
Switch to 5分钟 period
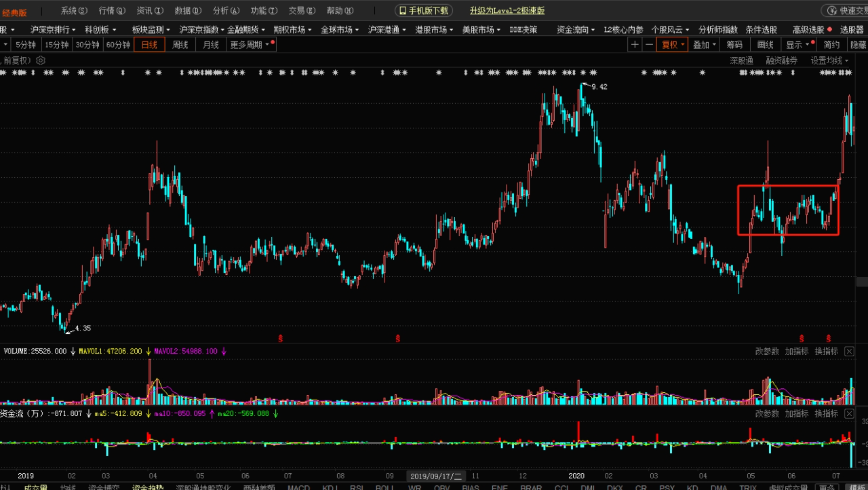coord(26,45)
